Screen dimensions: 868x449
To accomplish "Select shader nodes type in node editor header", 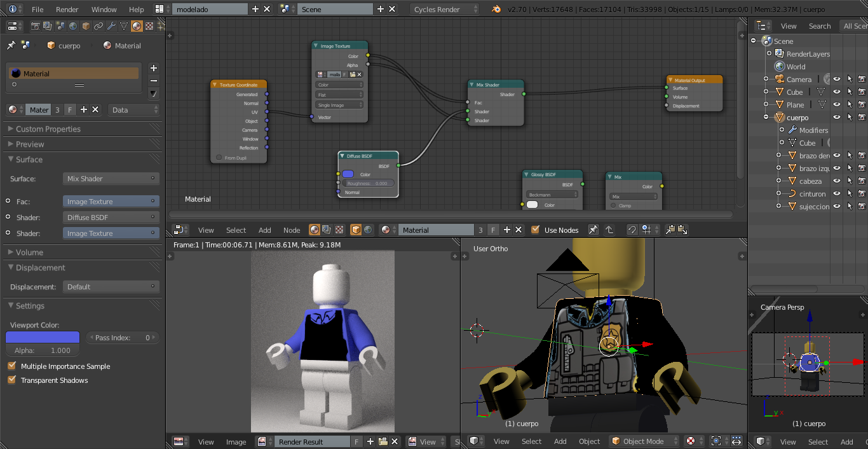I will click(x=314, y=230).
